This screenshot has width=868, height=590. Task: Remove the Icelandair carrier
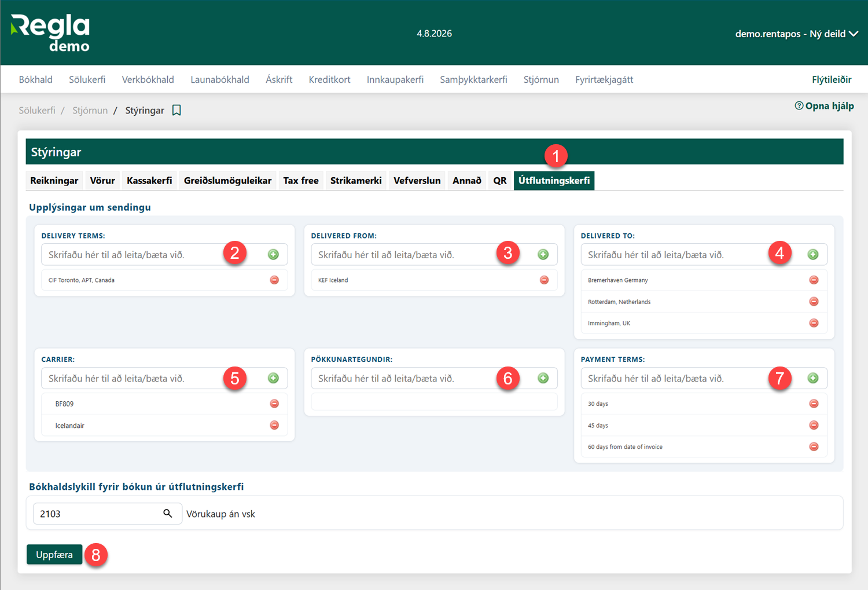point(274,426)
